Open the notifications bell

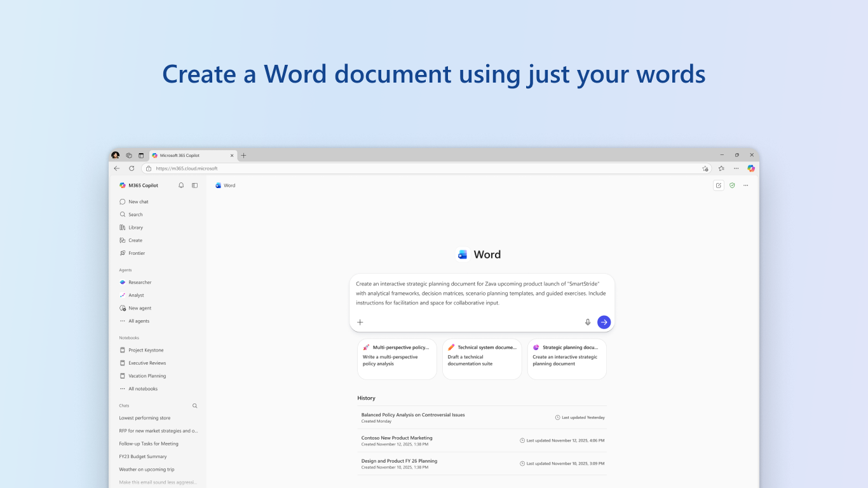coord(181,186)
